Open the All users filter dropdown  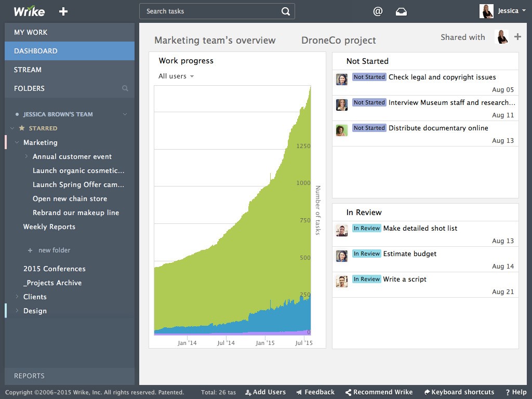176,76
